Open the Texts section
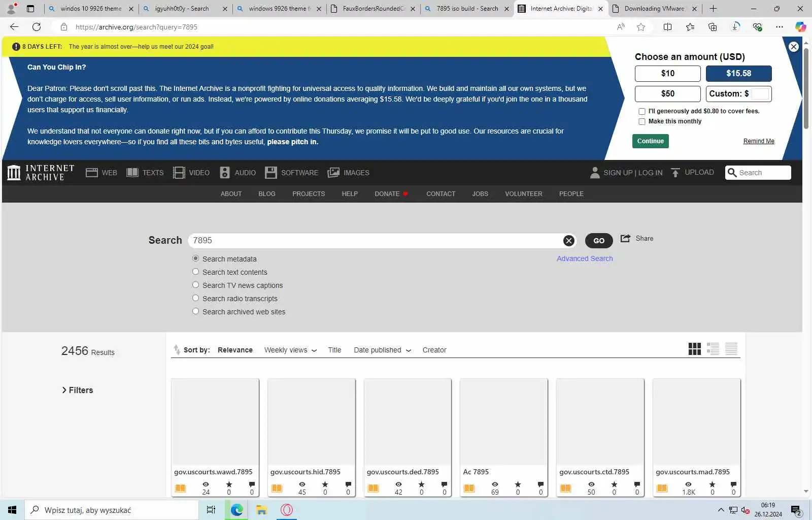 click(x=145, y=173)
